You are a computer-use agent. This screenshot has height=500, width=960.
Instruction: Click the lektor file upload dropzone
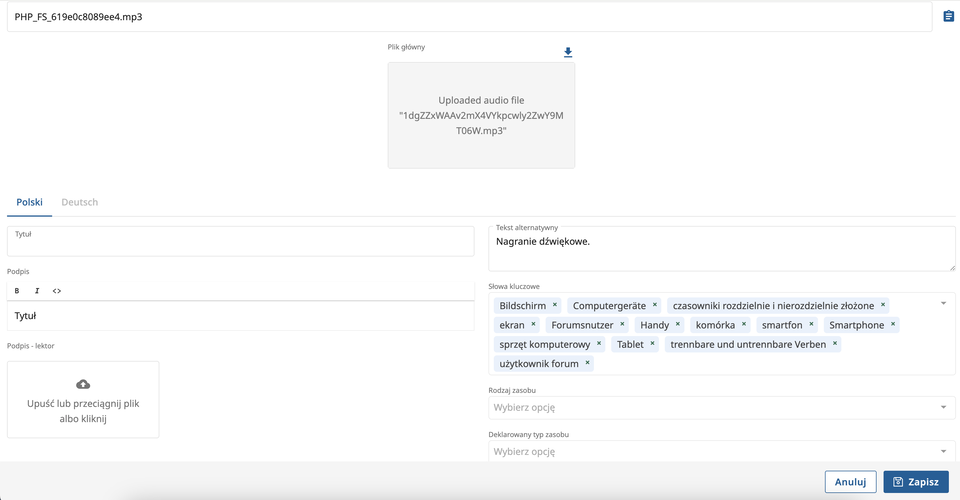83,399
